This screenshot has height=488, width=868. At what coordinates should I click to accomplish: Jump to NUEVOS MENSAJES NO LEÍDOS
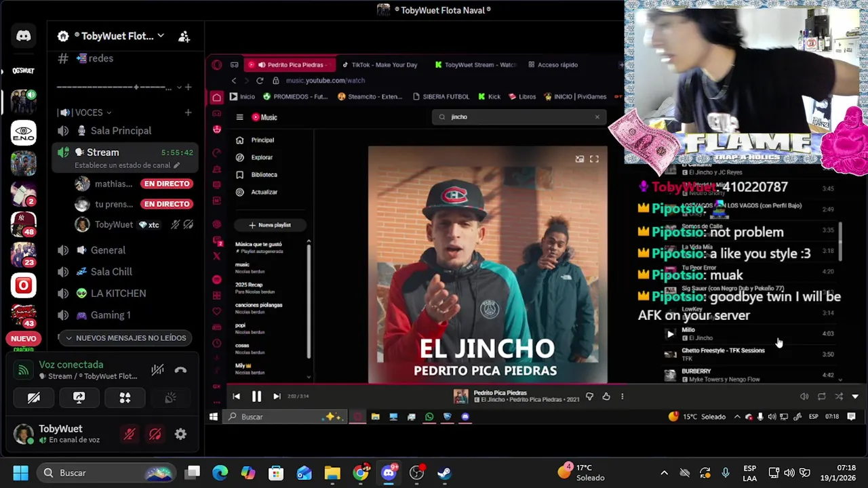point(126,338)
